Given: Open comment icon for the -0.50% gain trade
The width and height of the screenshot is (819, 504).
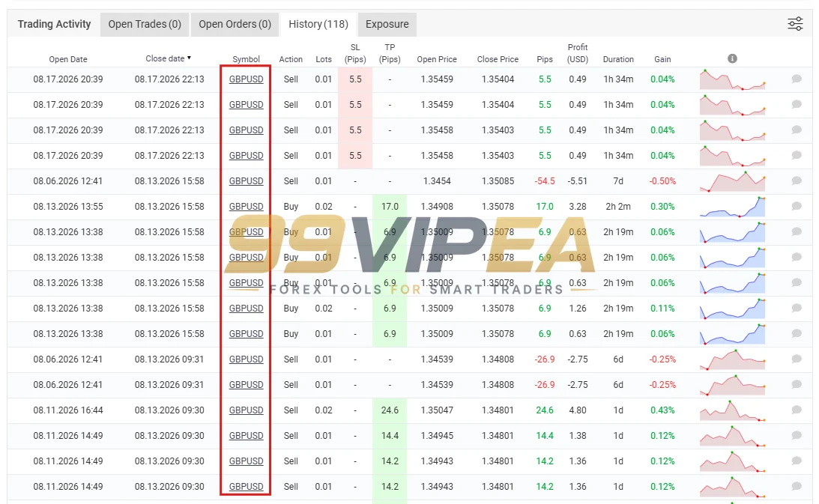Looking at the screenshot, I should click(x=797, y=180).
